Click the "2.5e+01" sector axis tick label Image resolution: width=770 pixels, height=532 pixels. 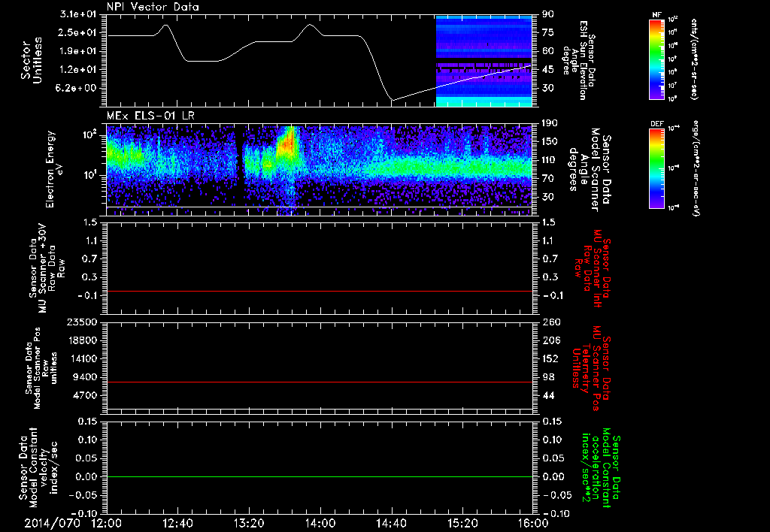click(x=78, y=32)
